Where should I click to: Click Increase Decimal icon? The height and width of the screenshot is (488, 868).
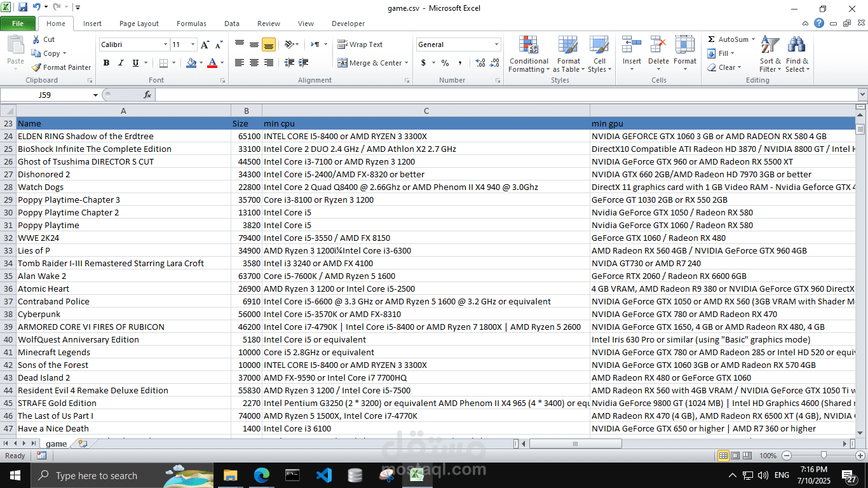point(480,63)
